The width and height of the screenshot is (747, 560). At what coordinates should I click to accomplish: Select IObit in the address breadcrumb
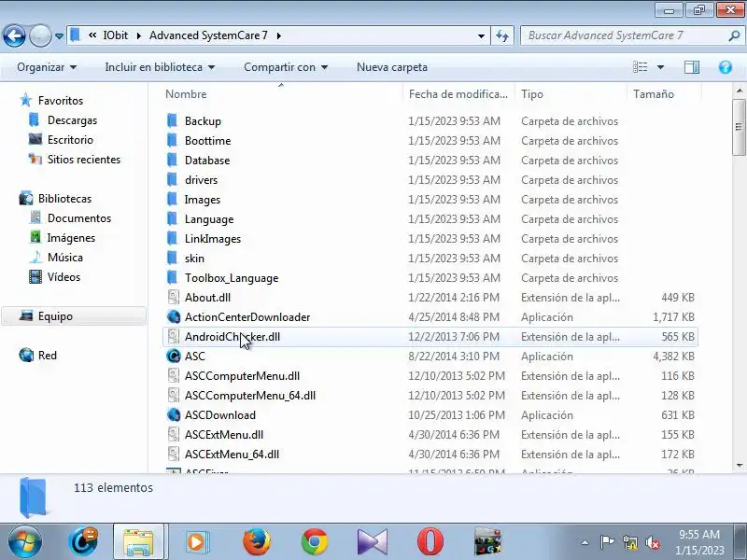point(115,35)
